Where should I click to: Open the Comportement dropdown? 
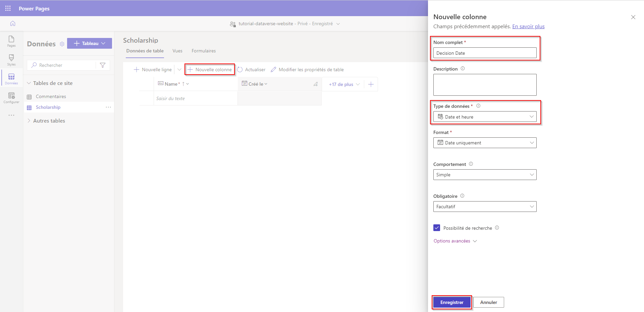pyautogui.click(x=485, y=175)
